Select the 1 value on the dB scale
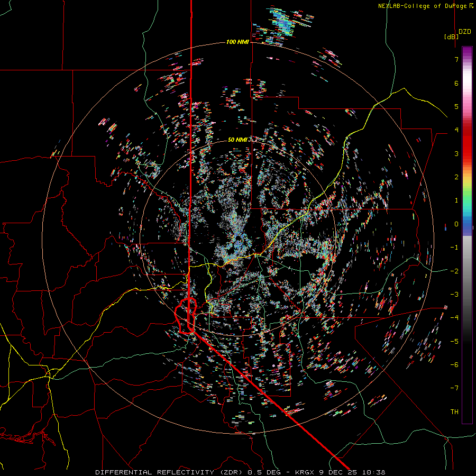Screen dimensions: 476x476 point(456,200)
